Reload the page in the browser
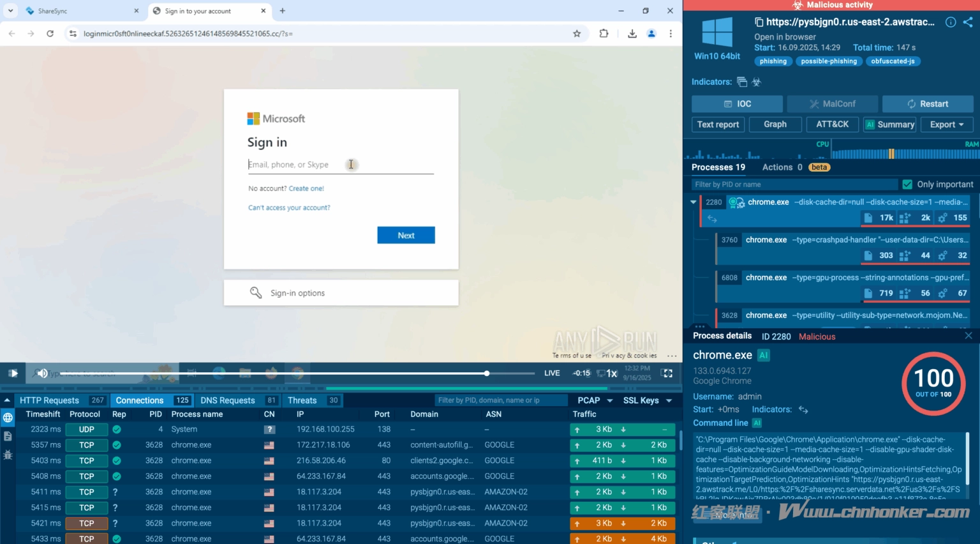This screenshot has width=980, height=544. click(x=50, y=34)
